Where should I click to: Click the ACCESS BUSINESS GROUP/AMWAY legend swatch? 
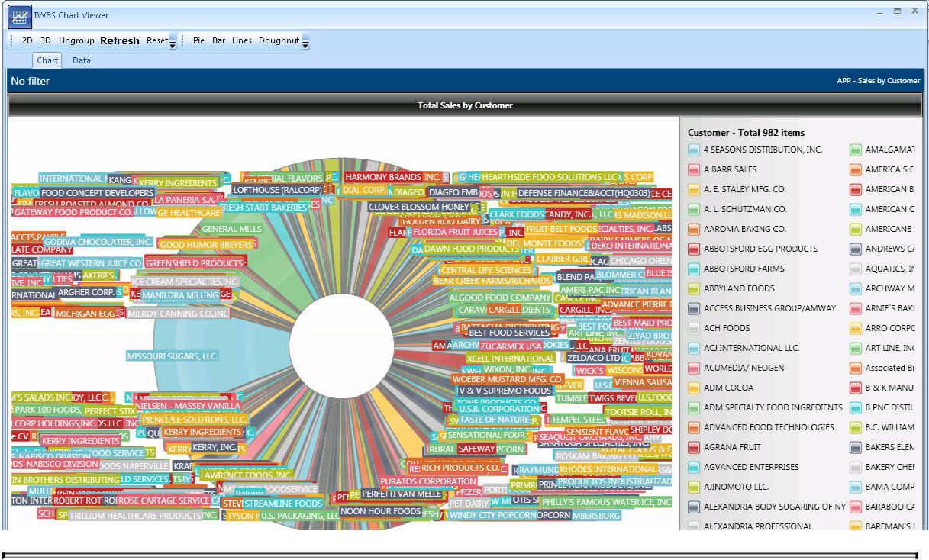click(x=694, y=308)
